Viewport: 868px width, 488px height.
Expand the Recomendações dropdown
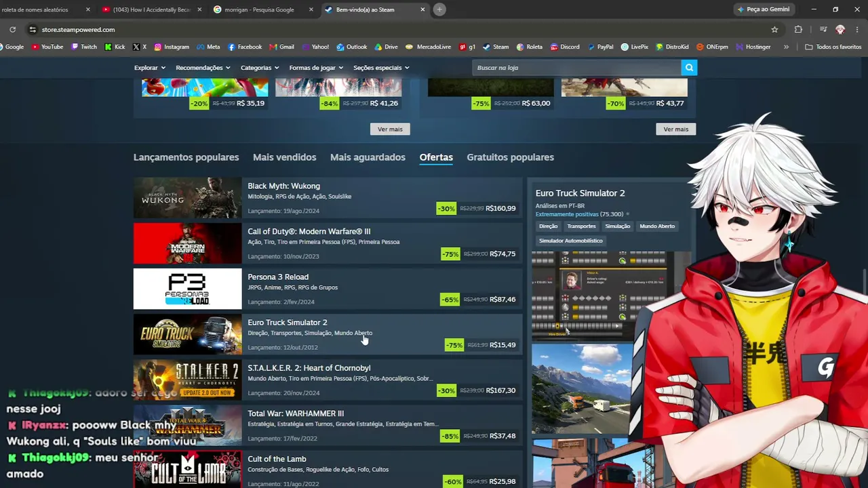click(203, 68)
